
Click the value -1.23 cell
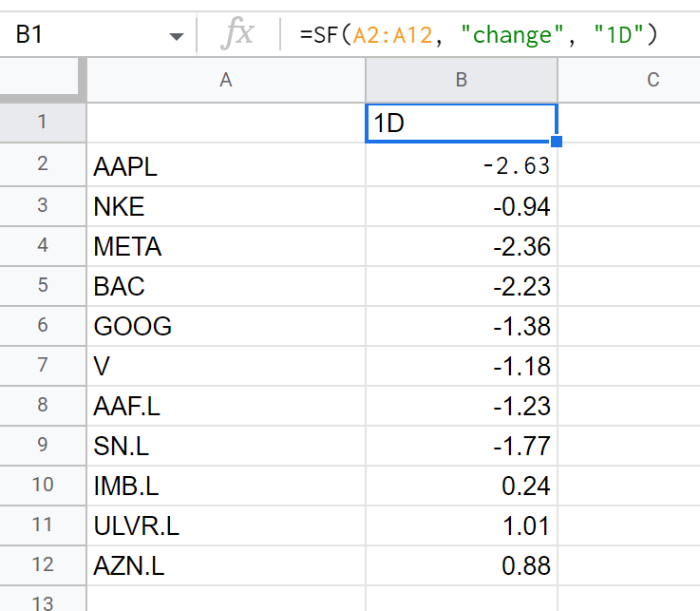(x=462, y=405)
